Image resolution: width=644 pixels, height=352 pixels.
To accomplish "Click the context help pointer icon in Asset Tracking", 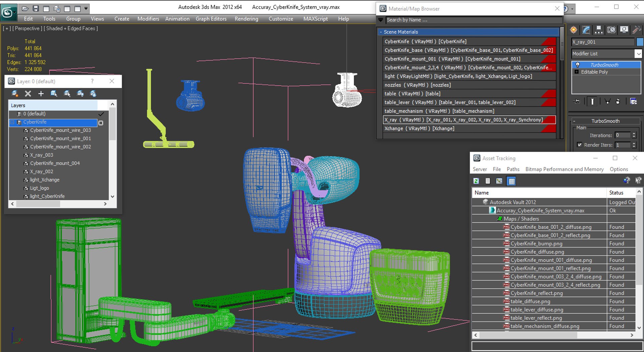I will 638,181.
